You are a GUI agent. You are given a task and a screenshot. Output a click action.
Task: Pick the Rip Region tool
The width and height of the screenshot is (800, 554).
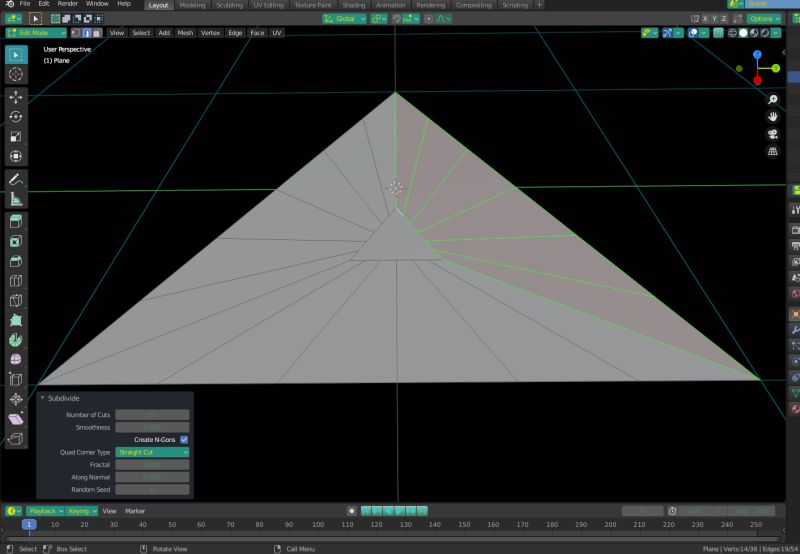point(16,439)
